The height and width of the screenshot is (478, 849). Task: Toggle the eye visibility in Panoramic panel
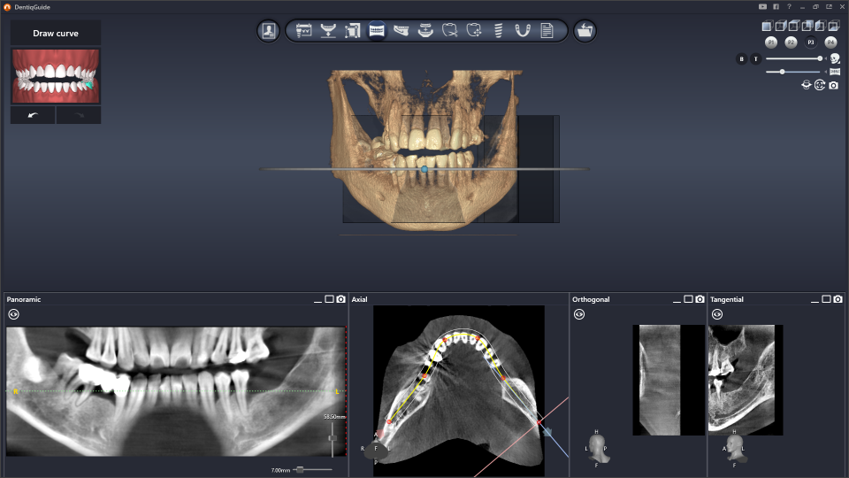(x=14, y=314)
